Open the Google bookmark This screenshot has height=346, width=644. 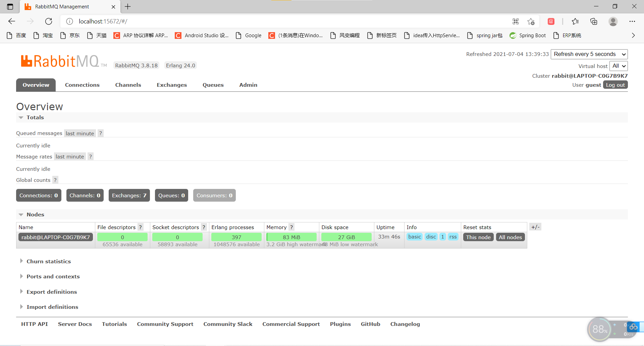249,35
